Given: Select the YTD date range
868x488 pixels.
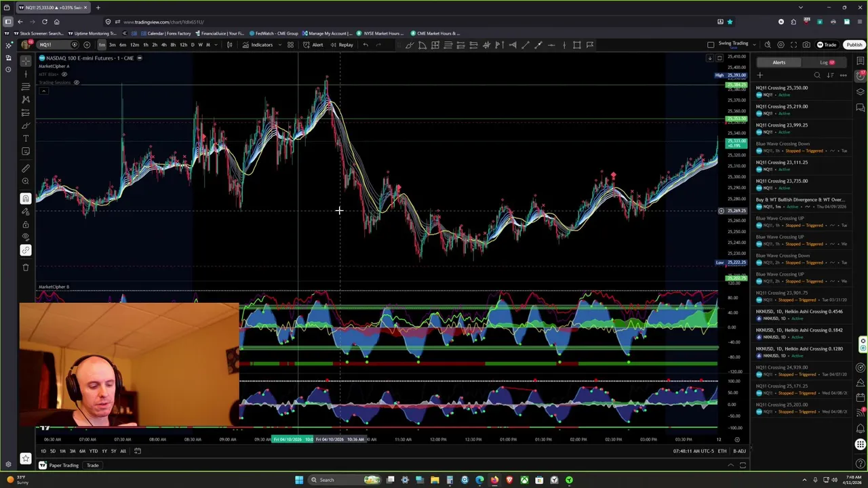Looking at the screenshot, I should point(94,451).
